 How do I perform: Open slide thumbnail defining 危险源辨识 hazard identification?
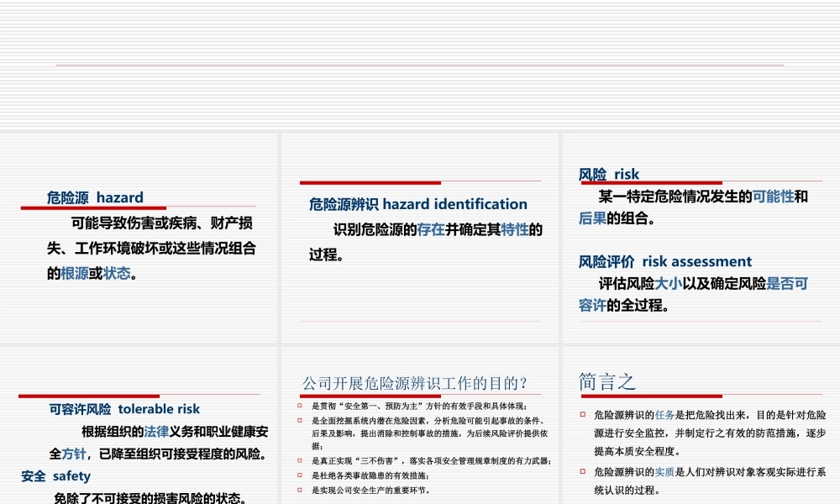[419, 239]
